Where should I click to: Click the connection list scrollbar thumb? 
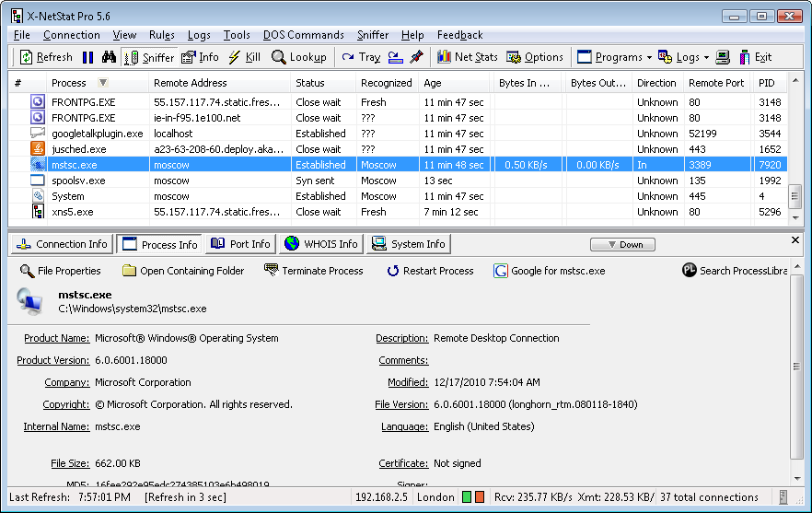click(x=795, y=196)
